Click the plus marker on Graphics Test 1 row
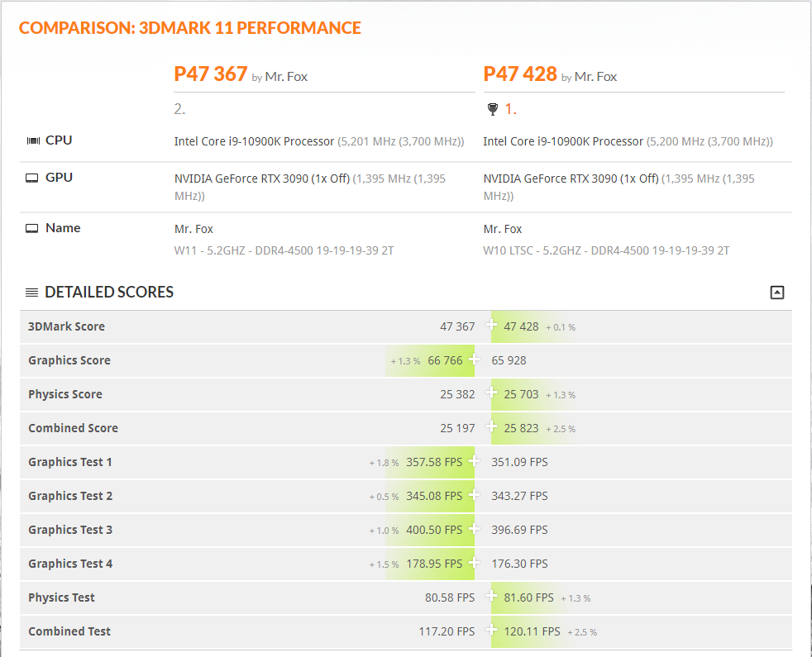The width and height of the screenshot is (812, 657). 474,460
